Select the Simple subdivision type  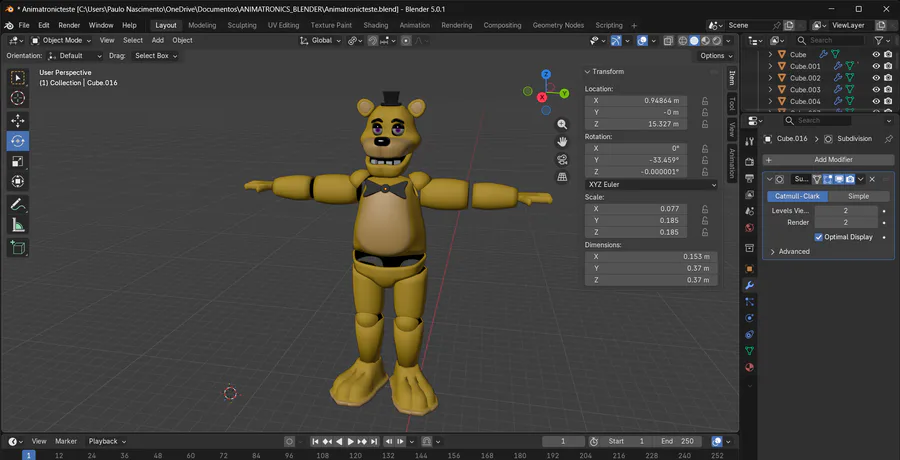pyautogui.click(x=859, y=196)
